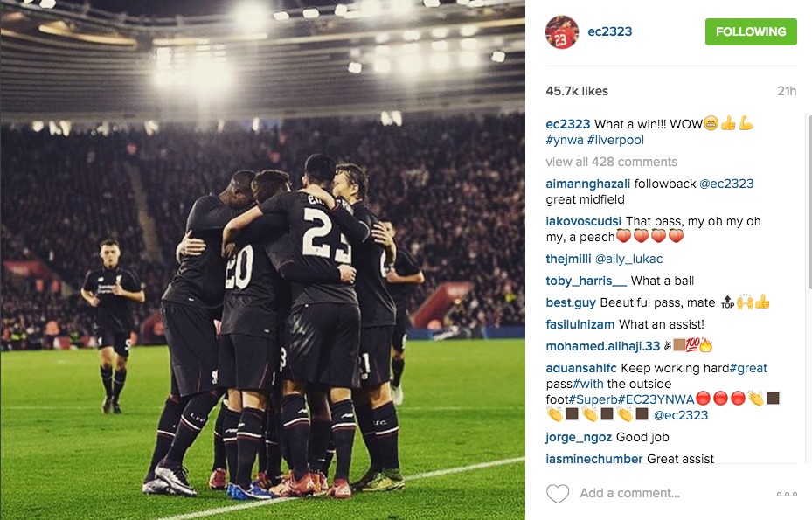Open toby_harris__ commenter profile

[586, 281]
